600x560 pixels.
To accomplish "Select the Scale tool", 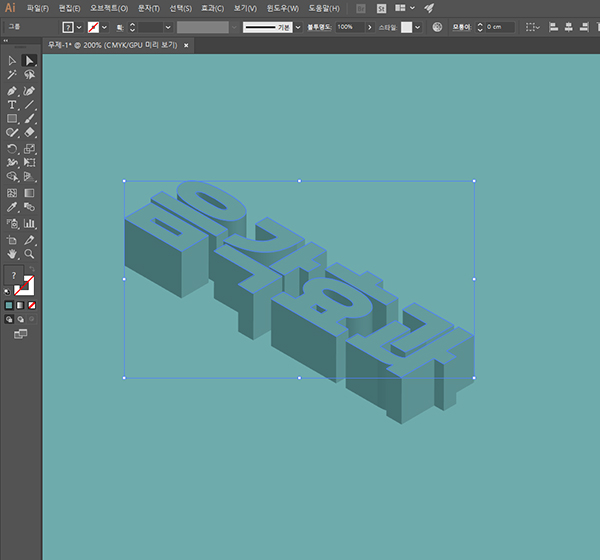I will tap(29, 149).
